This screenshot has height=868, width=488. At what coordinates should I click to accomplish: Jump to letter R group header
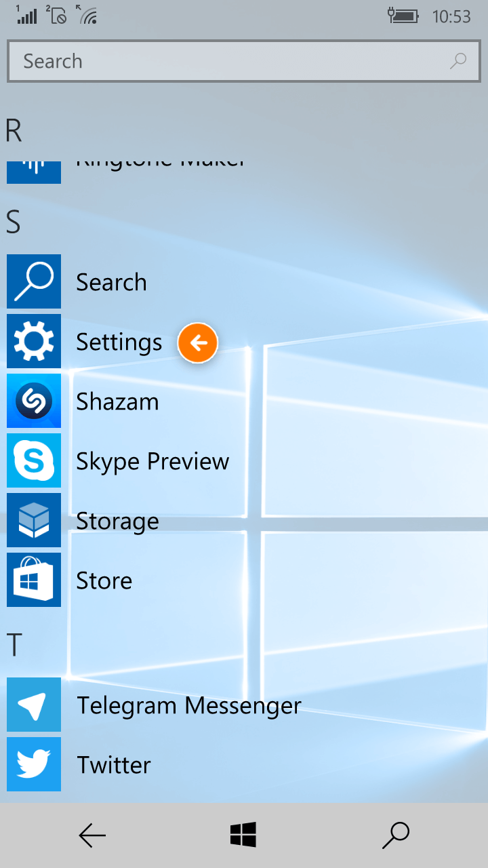tap(14, 130)
